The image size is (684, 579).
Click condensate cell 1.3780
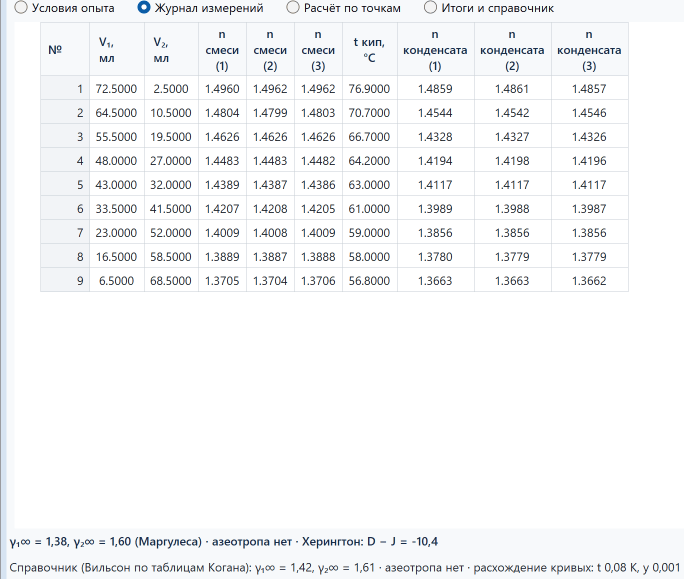point(436,257)
